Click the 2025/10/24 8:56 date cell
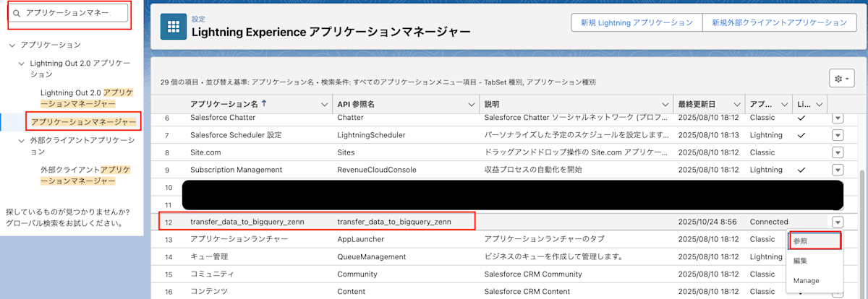The height and width of the screenshot is (299, 868). pyautogui.click(x=708, y=222)
